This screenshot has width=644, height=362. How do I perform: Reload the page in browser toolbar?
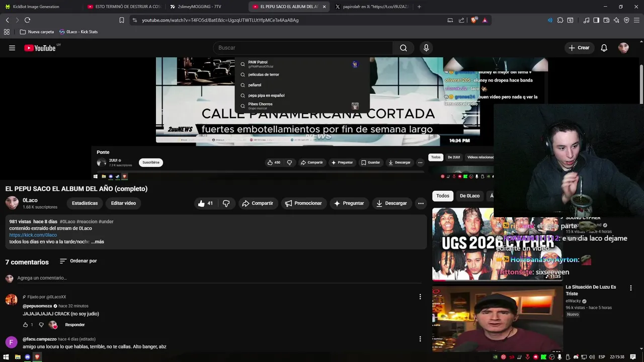pyautogui.click(x=27, y=20)
